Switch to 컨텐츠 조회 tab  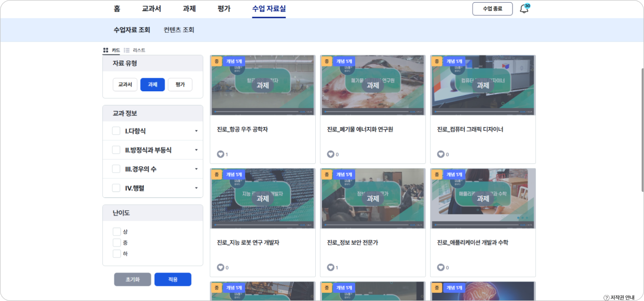coord(179,30)
